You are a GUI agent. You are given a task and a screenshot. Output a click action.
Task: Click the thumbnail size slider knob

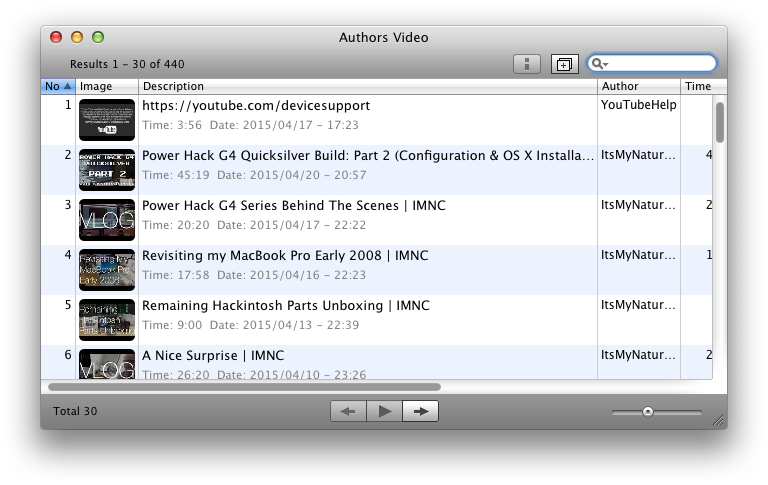click(648, 412)
